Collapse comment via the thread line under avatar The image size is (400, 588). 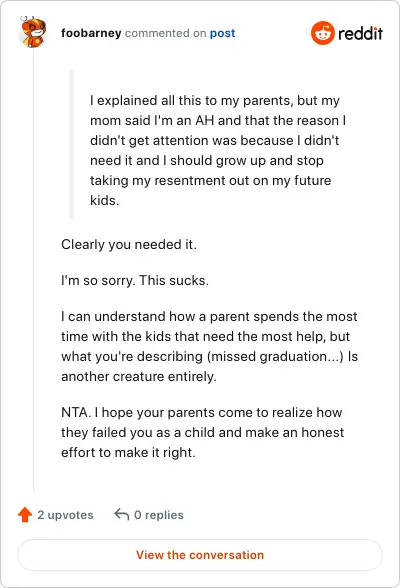coord(34,270)
